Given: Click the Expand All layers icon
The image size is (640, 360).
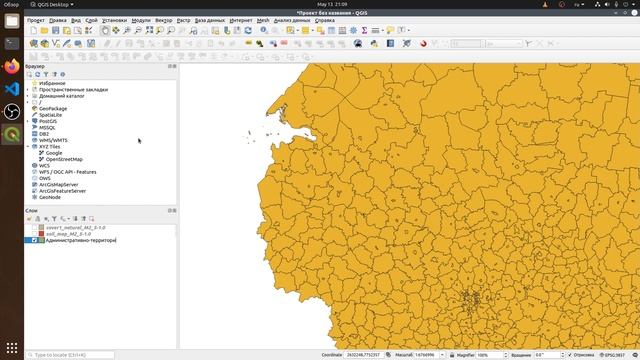Looking at the screenshot, I should tap(76, 219).
